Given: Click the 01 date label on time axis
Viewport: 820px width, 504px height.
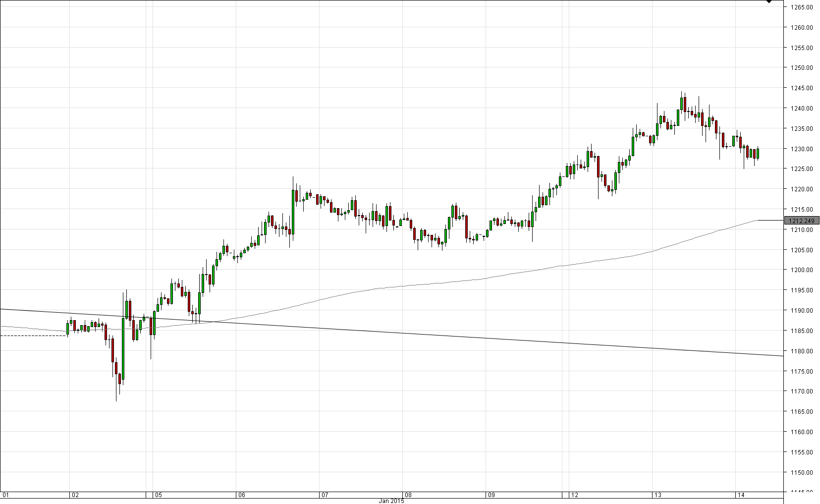Looking at the screenshot, I should pos(6,495).
